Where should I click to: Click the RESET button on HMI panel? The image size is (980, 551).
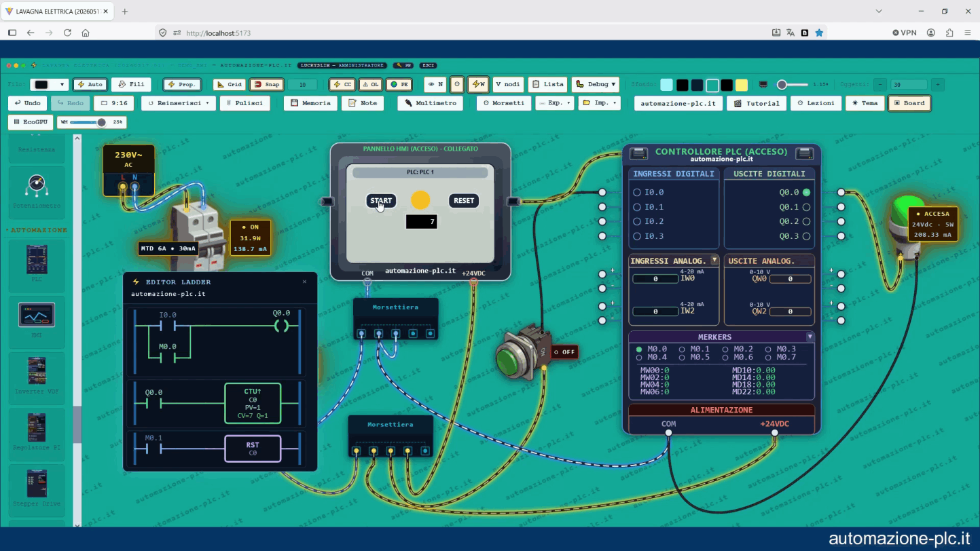pyautogui.click(x=464, y=200)
